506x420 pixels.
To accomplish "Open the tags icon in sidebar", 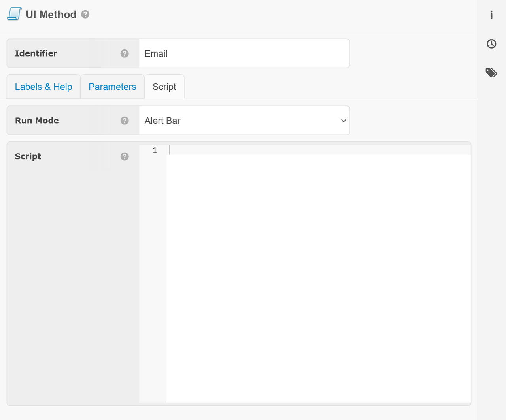I will 491,73.
